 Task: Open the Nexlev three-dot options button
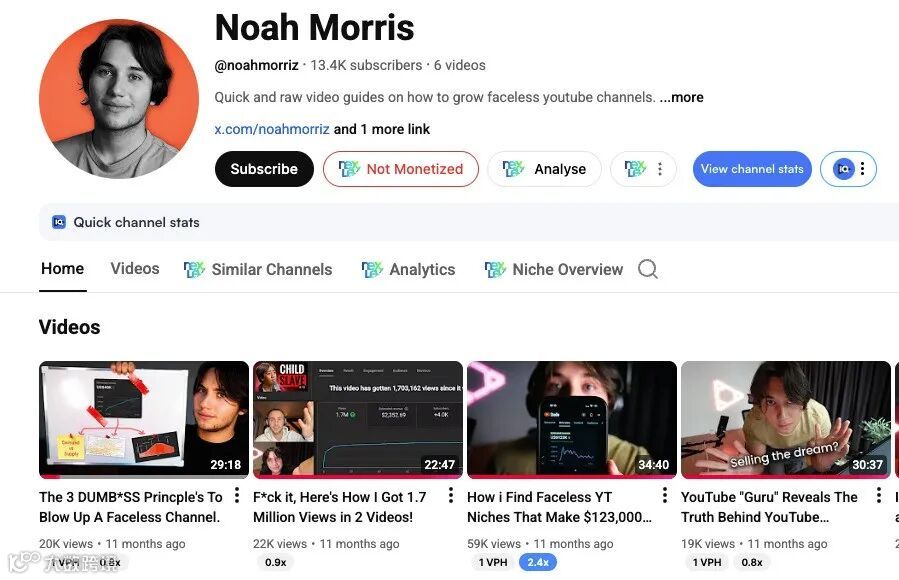pyautogui.click(x=643, y=169)
